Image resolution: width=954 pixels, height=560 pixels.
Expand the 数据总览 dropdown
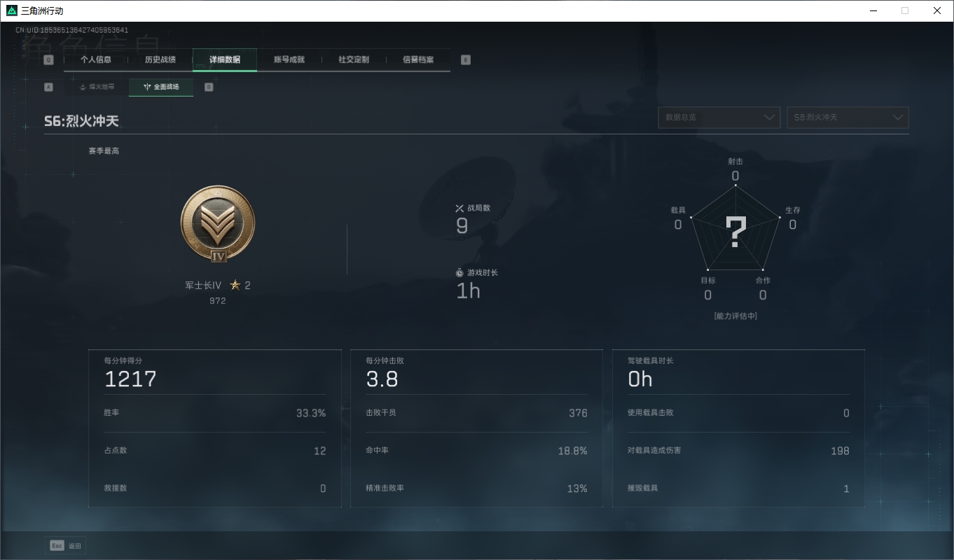tap(719, 118)
